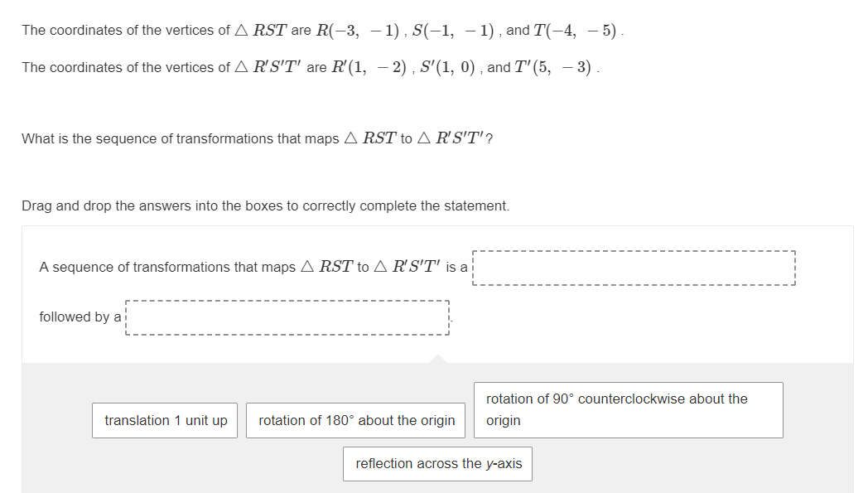Click the drag and drop instructions text
This screenshot has height=493, width=868.
[265, 205]
